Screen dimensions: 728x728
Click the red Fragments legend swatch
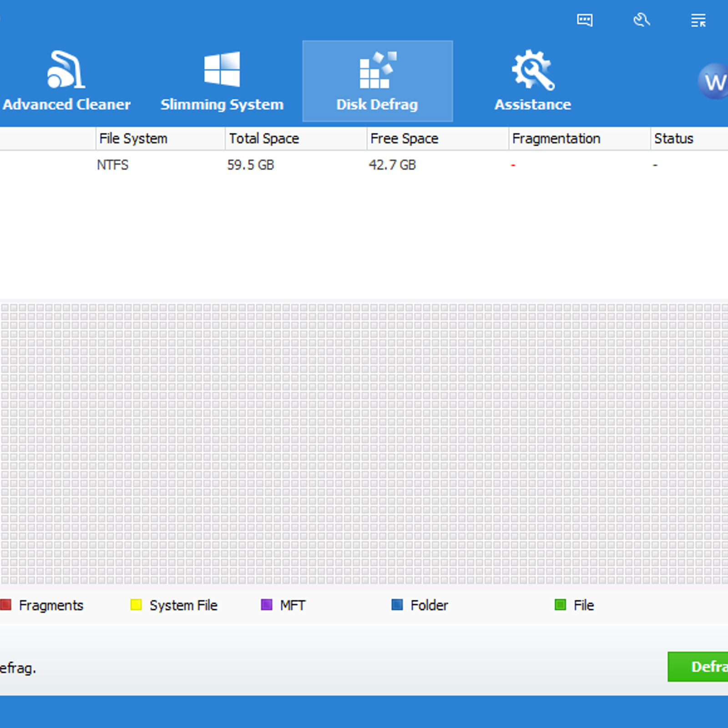coord(5,605)
